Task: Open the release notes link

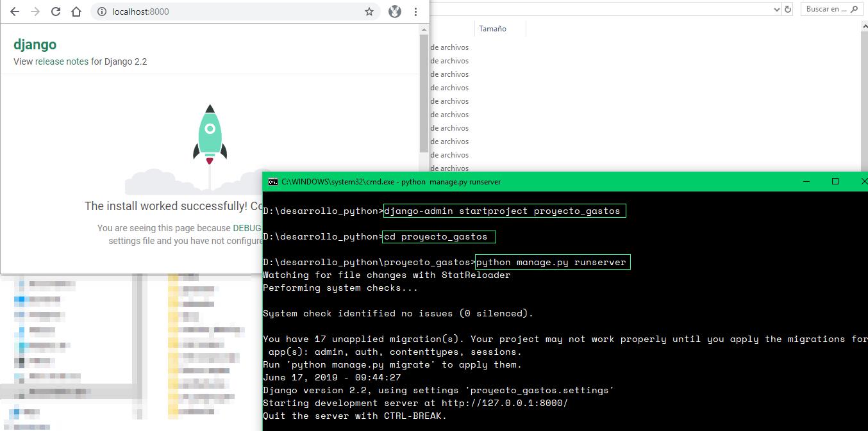Action: click(x=62, y=61)
